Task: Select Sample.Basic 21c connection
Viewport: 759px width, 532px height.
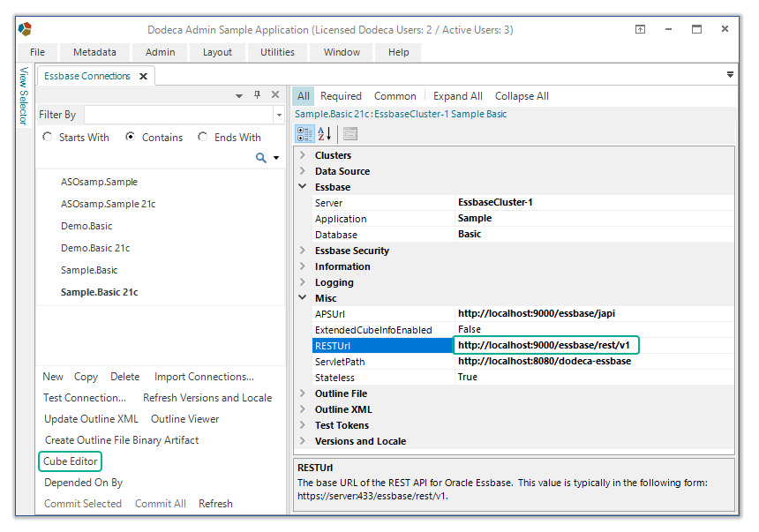Action: pos(99,292)
